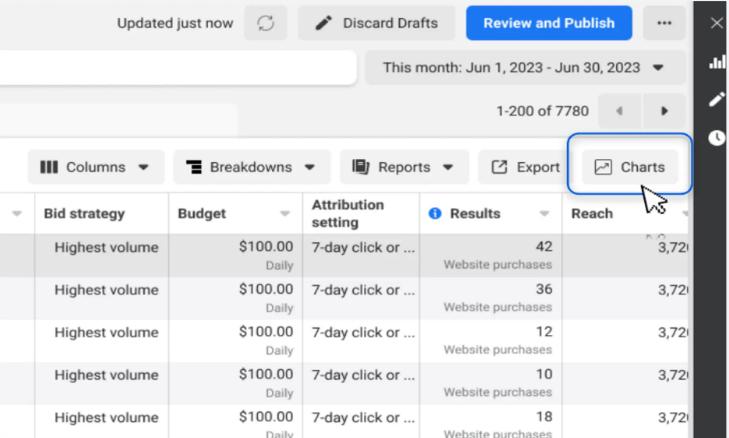Close the side panel with X icon
The height and width of the screenshot is (438, 729).
(716, 23)
